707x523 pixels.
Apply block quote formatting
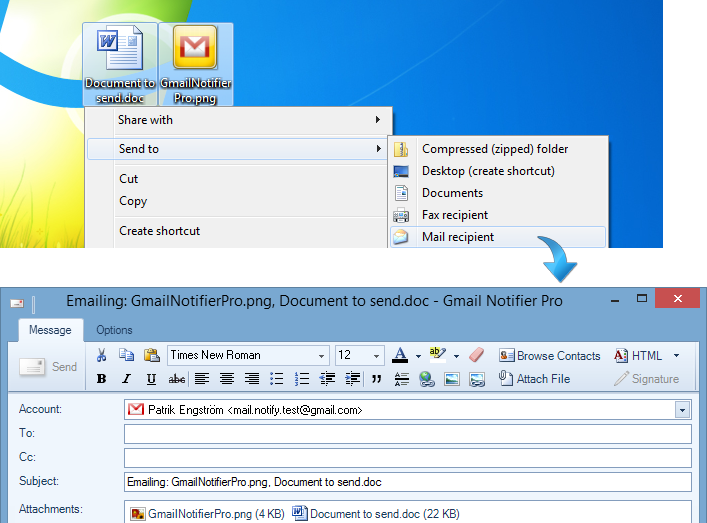pyautogui.click(x=376, y=379)
